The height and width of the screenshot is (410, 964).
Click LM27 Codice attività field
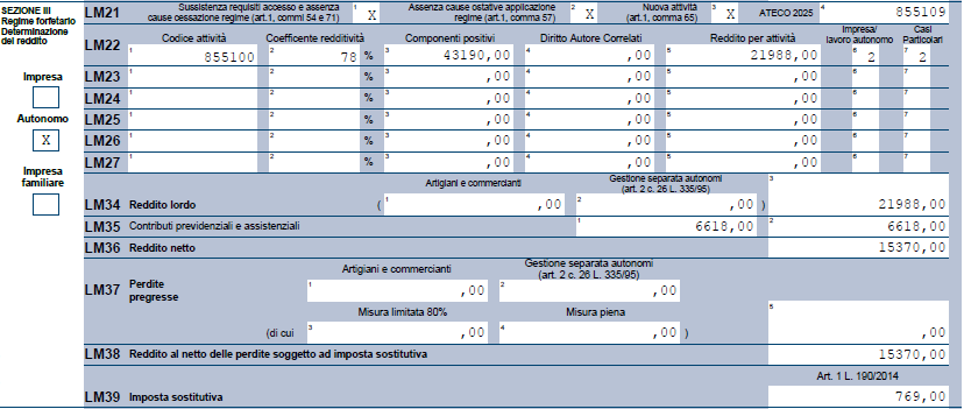192,162
